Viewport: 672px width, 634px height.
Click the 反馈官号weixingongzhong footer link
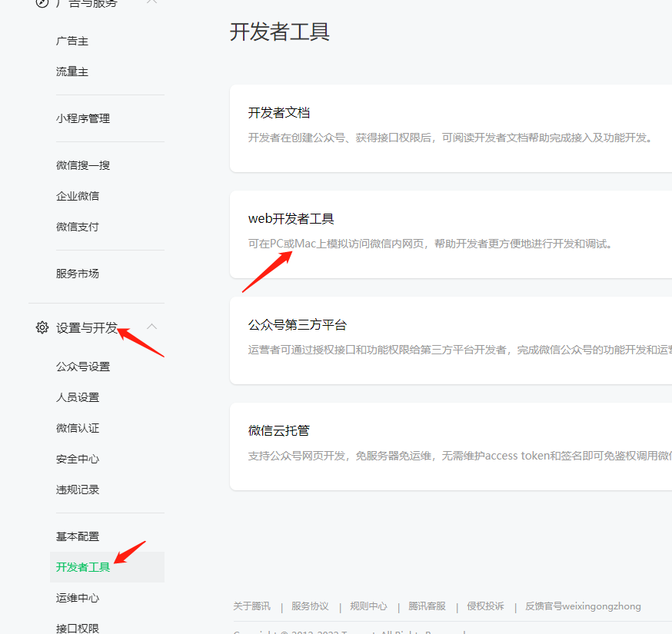[x=584, y=606]
